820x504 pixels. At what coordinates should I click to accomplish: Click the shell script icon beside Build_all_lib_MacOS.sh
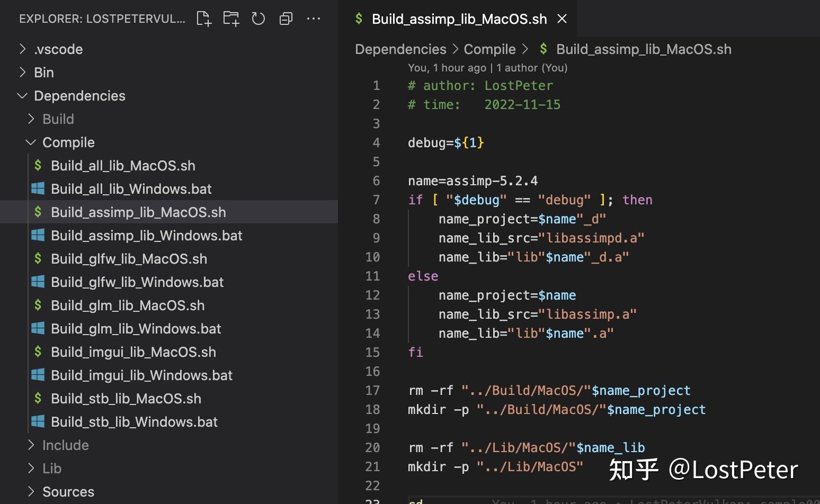click(x=38, y=165)
